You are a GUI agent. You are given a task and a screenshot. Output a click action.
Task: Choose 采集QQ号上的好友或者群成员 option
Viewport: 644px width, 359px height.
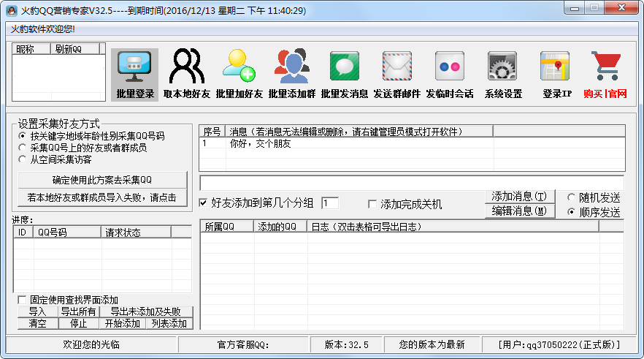coord(23,147)
